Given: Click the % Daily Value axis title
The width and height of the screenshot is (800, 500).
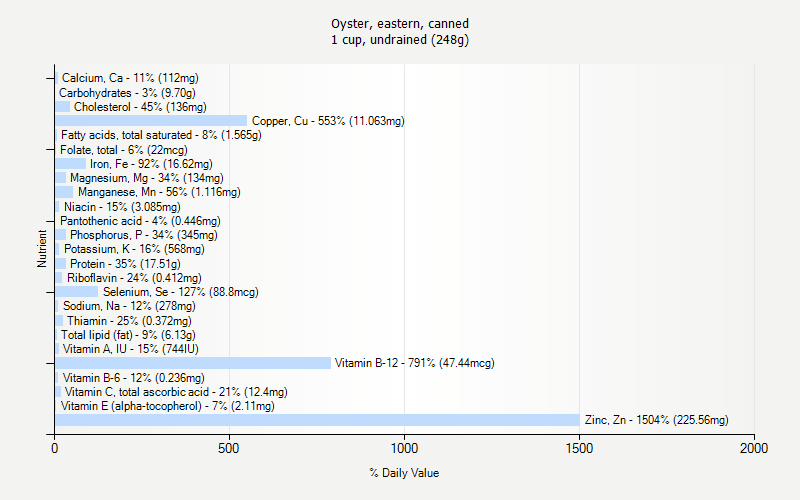Looking at the screenshot, I should [x=404, y=473].
